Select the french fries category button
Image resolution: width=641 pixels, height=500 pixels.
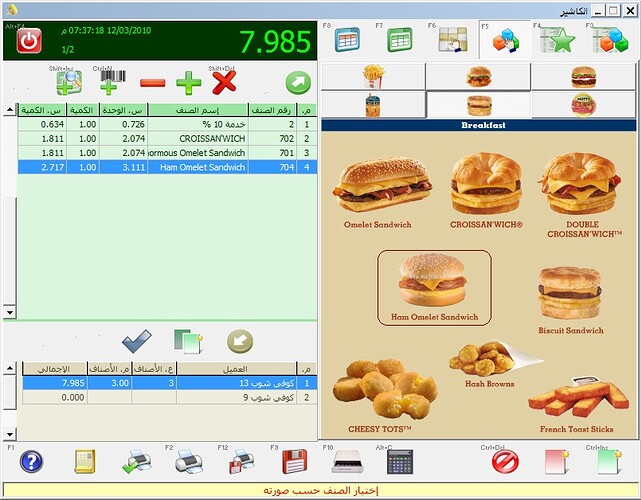point(373,77)
